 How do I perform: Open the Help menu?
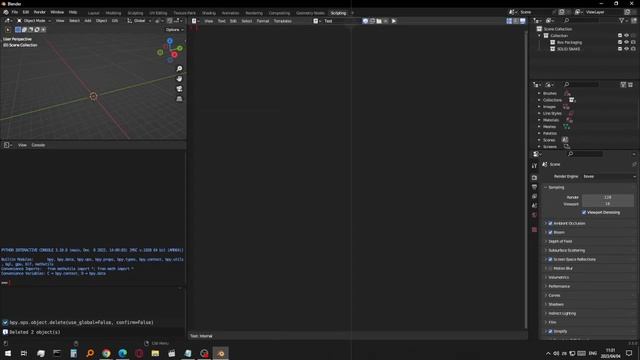point(73,12)
